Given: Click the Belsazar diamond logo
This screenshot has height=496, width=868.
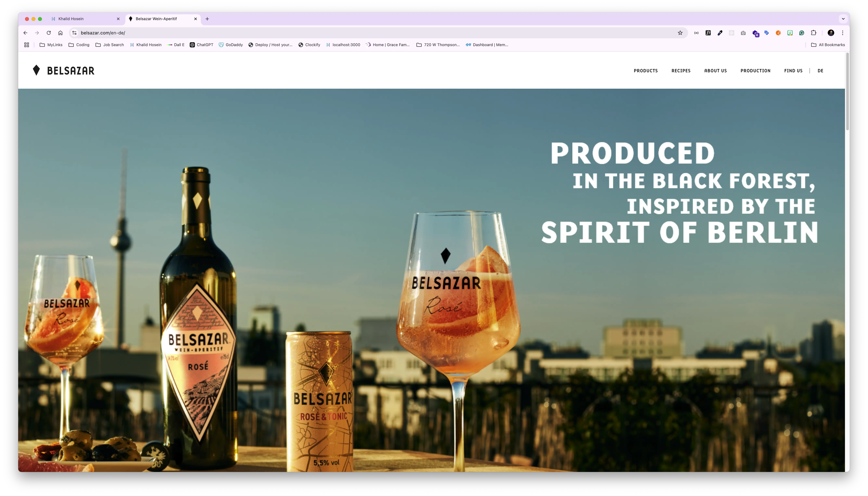Looking at the screenshot, I should pyautogui.click(x=36, y=70).
